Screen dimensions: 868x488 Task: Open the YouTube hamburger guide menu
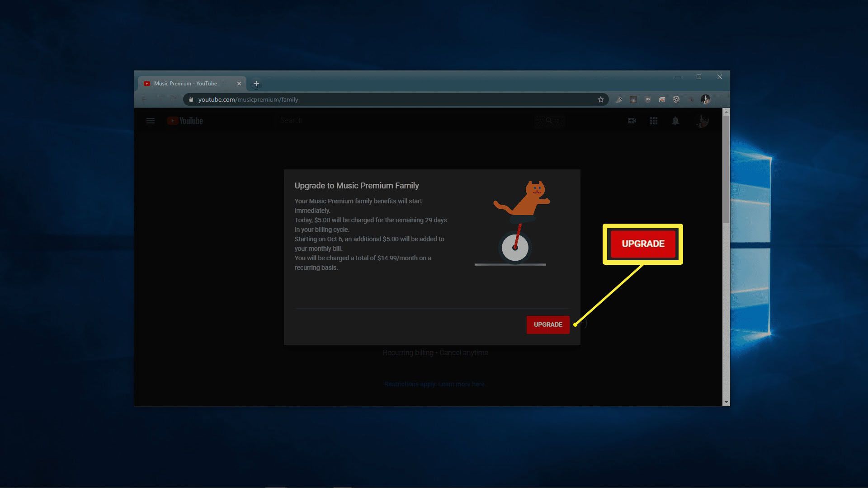pyautogui.click(x=151, y=121)
